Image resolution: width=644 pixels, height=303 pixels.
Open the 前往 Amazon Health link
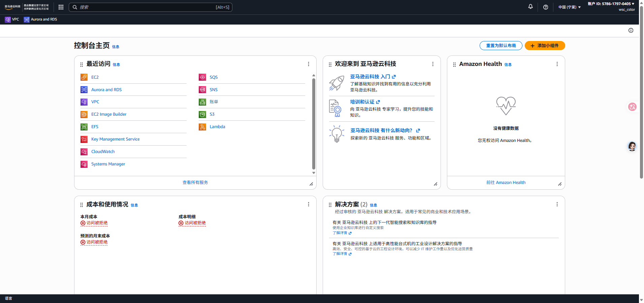pyautogui.click(x=506, y=183)
